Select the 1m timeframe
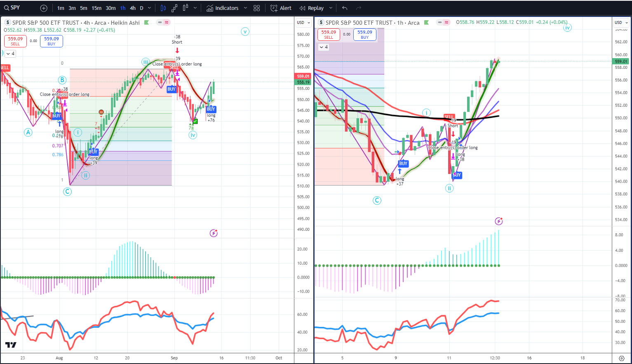The image size is (632, 364). click(61, 8)
